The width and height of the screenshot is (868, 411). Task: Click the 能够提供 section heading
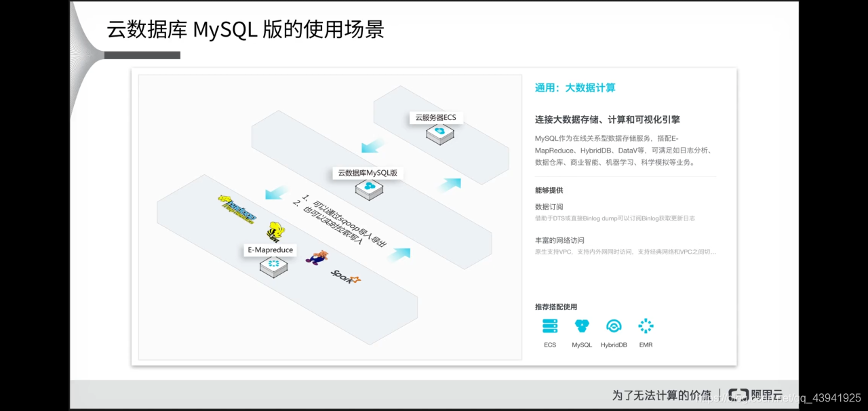[x=549, y=191]
